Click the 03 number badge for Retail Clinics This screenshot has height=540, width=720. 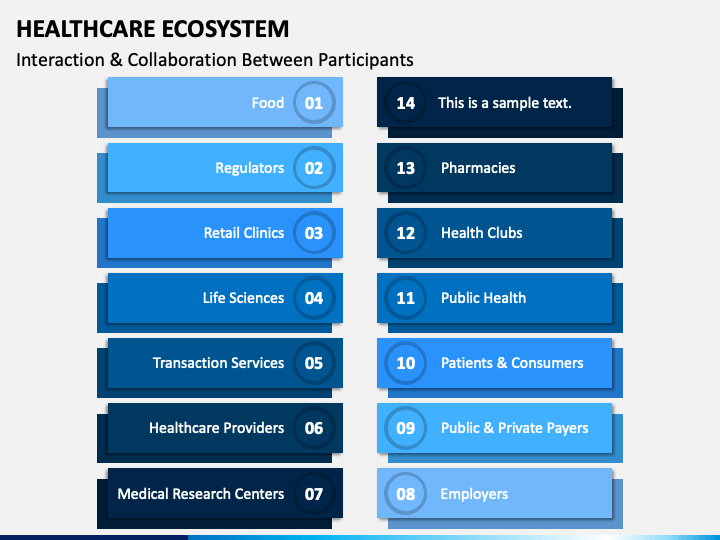[314, 233]
